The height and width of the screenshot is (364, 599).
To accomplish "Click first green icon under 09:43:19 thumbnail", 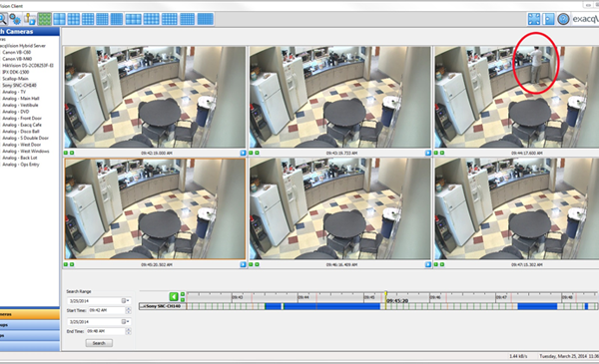I will [x=251, y=153].
